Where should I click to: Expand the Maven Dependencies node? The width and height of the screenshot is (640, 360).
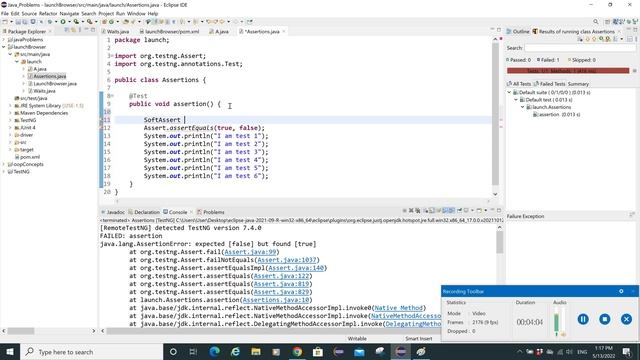(x=11, y=113)
